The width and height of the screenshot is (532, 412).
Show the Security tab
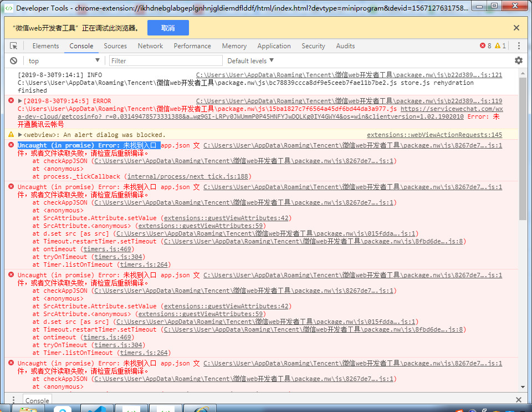coord(313,46)
